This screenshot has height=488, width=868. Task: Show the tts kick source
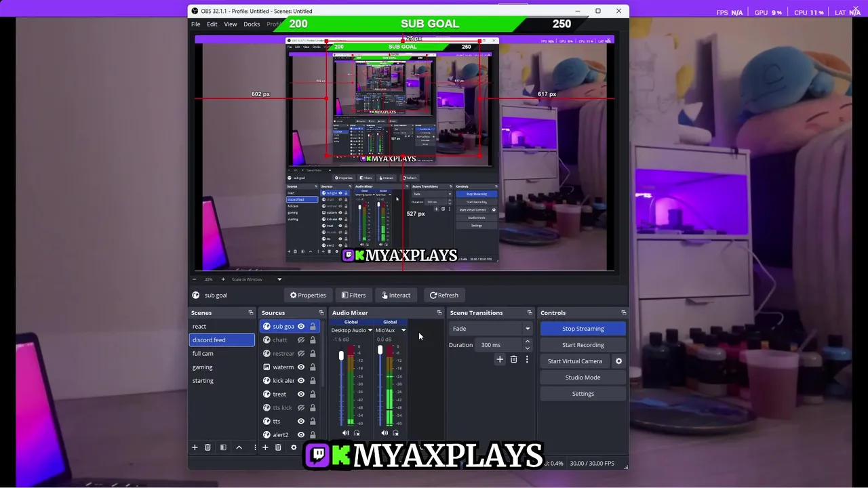pos(301,408)
